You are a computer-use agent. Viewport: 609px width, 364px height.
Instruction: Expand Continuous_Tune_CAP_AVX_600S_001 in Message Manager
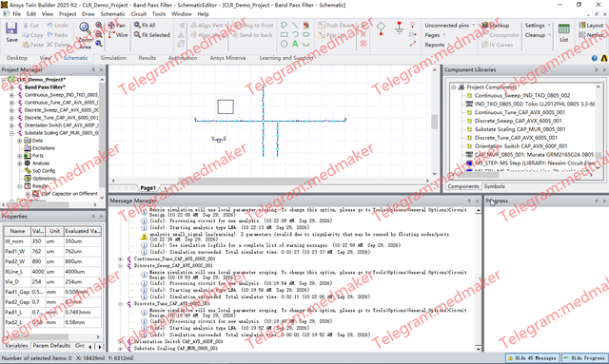tap(121, 259)
